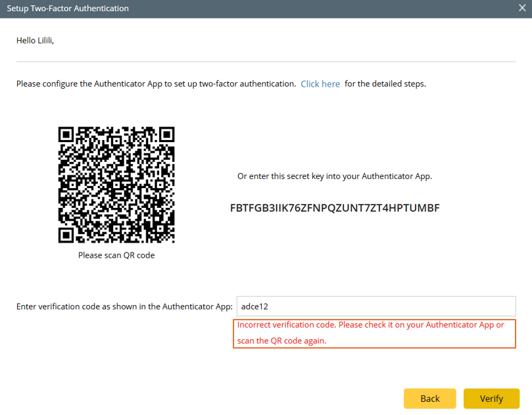The height and width of the screenshot is (415, 532).
Task: Click the 'Please scan QR code' caption
Action: click(116, 255)
